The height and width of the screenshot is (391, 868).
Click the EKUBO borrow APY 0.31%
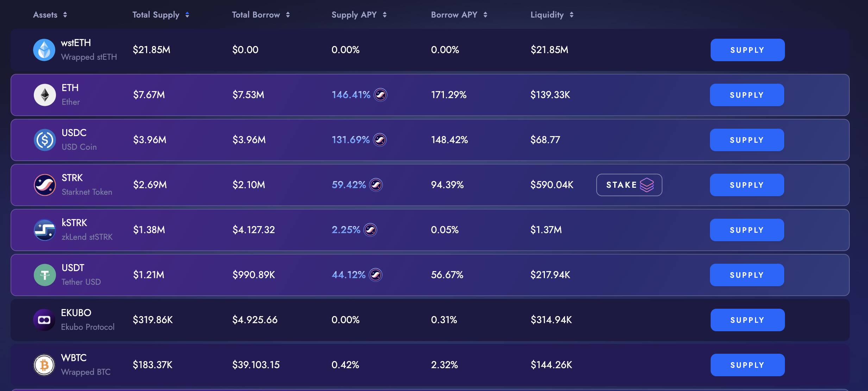(x=444, y=320)
